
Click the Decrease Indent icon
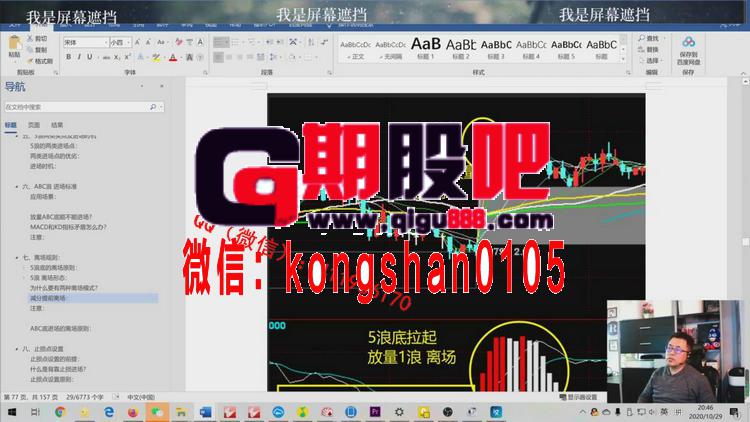pos(269,43)
